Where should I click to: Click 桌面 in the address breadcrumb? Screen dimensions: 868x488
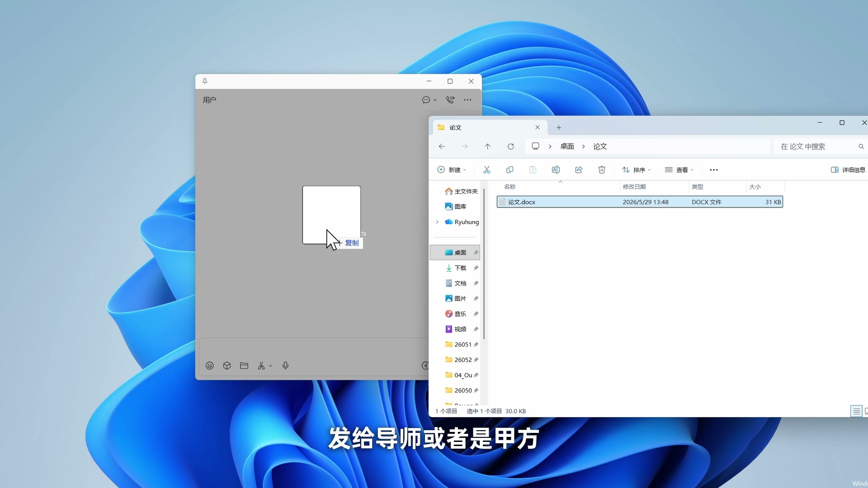[567, 146]
